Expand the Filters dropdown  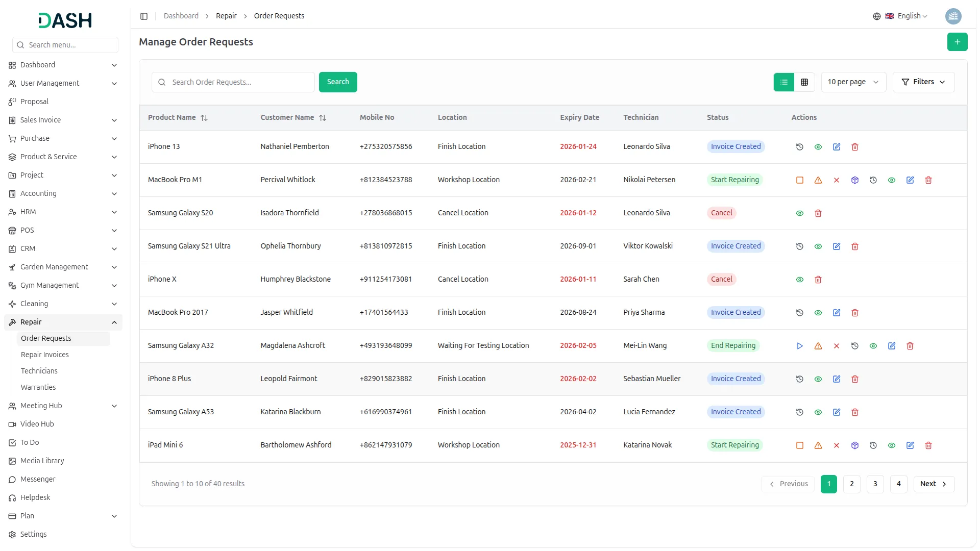(x=923, y=82)
